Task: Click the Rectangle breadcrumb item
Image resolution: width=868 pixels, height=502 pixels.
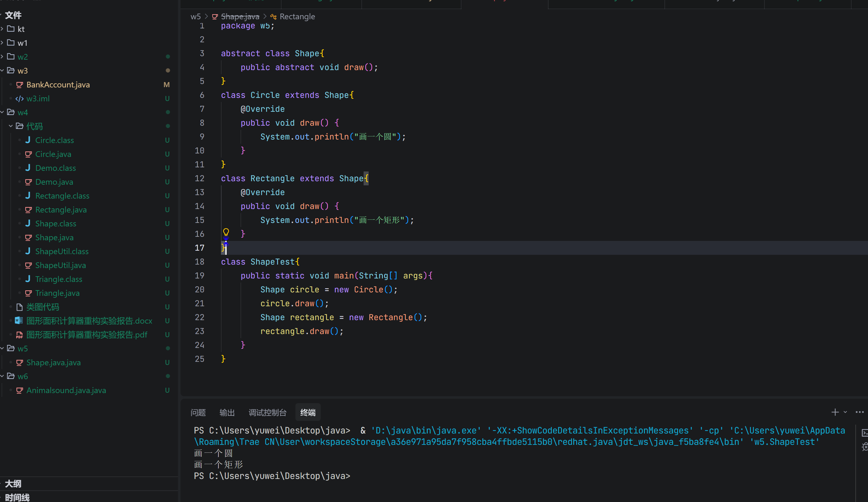Action: 297,16
